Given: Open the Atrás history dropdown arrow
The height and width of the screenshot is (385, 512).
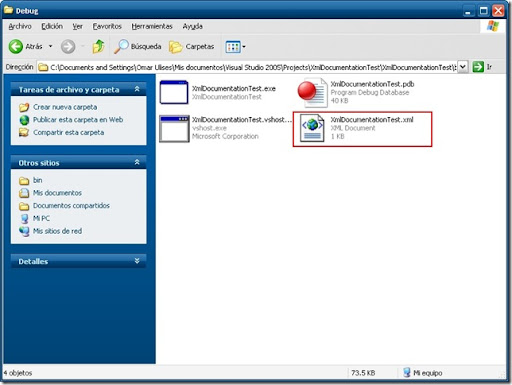Looking at the screenshot, I should coord(51,46).
